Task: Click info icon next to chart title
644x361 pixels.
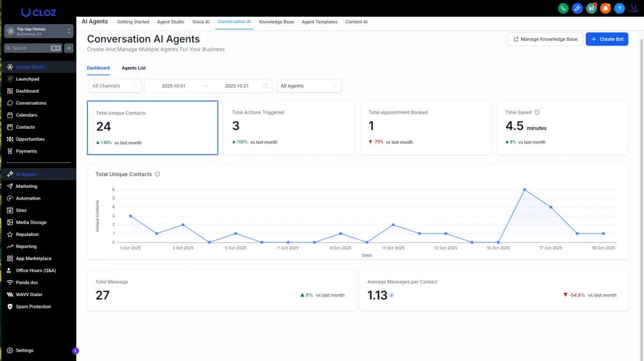Action: (157, 174)
